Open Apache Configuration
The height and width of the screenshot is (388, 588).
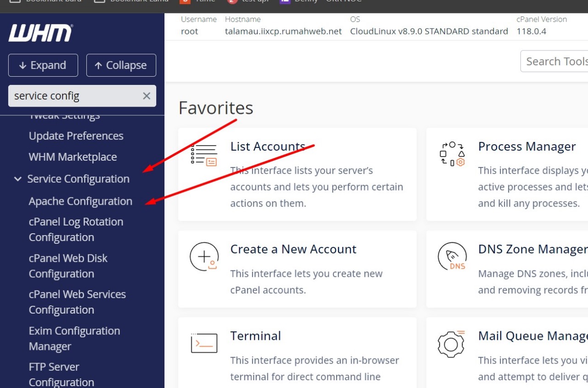[80, 201]
